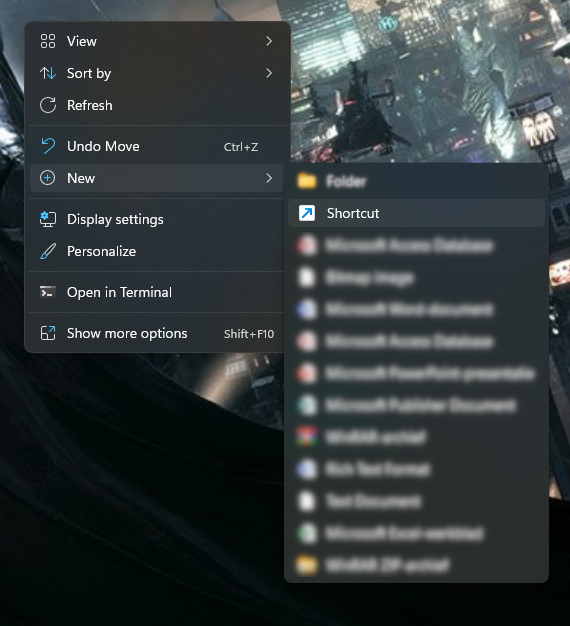The image size is (570, 626).
Task: Click the Display settings monitor icon
Action: 48,219
